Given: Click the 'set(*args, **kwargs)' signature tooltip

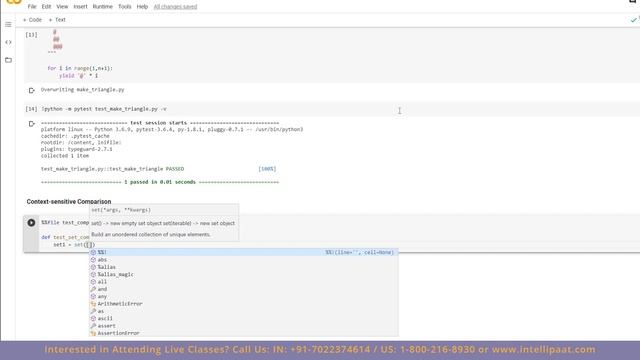Looking at the screenshot, I should tap(121, 210).
